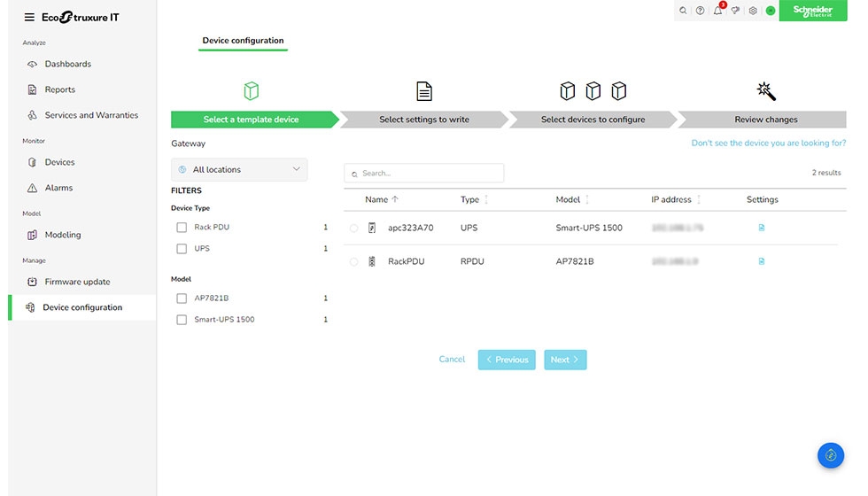Select the apc323A70 radio button
Screen dimensions: 868x496
point(354,229)
